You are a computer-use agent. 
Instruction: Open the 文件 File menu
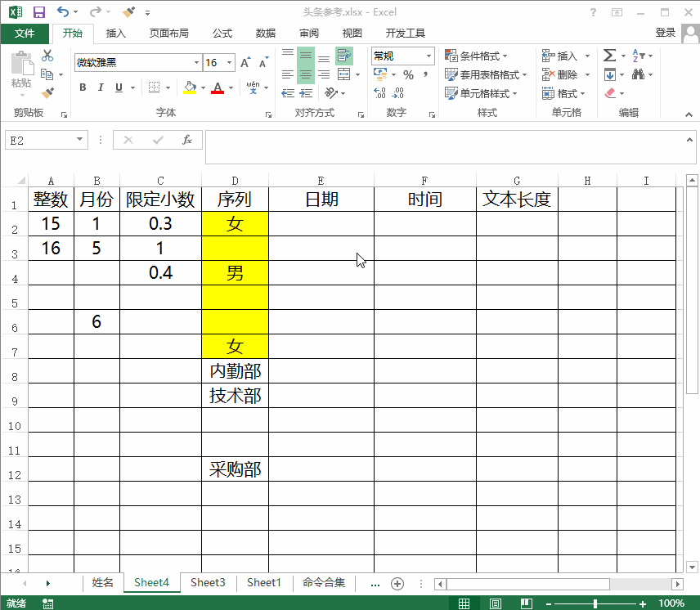coord(24,33)
